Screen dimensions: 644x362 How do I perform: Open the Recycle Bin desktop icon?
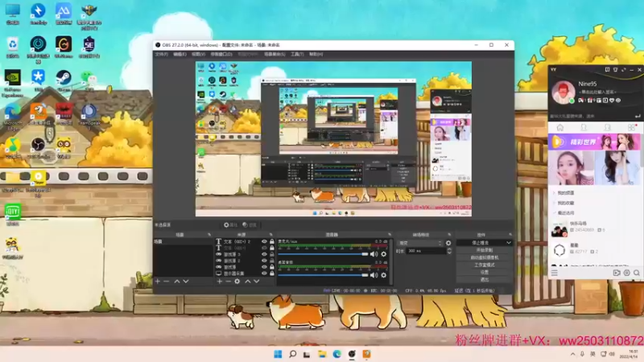12,47
